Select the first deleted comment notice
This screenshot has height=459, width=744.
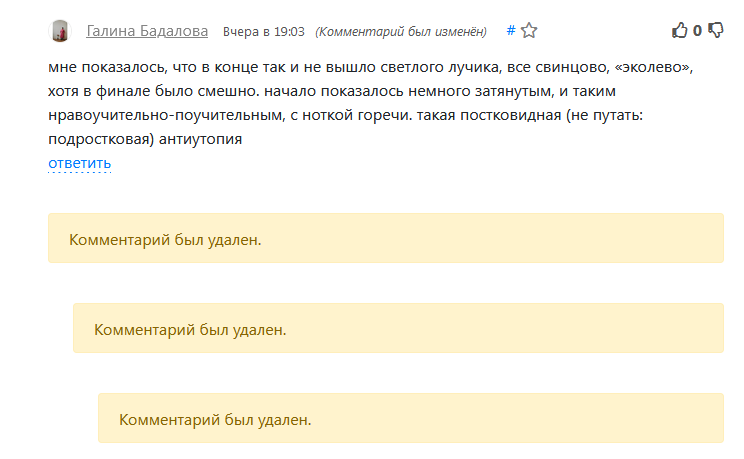pos(385,239)
